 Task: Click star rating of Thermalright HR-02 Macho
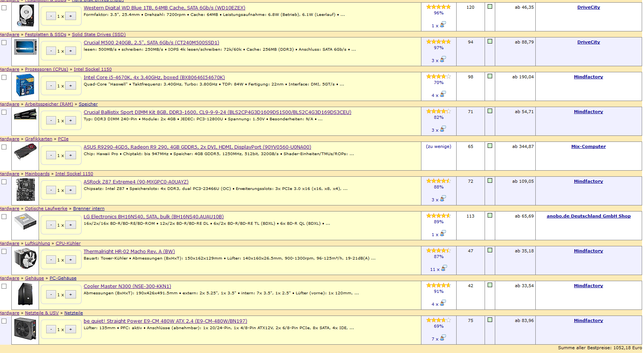click(438, 250)
